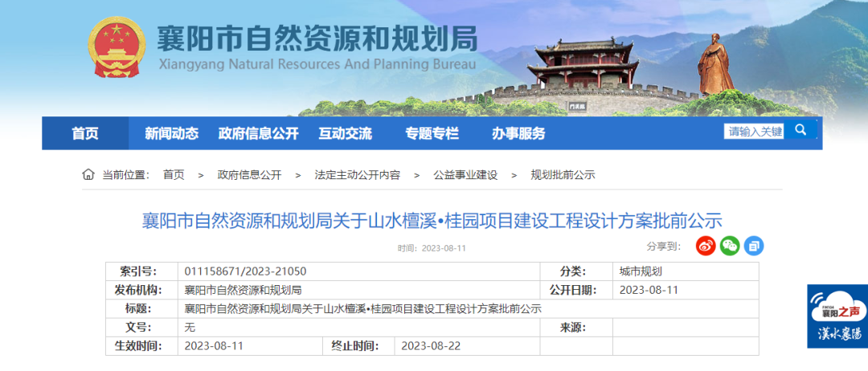Share to Weibo via red icon
The image size is (868, 371).
(706, 246)
